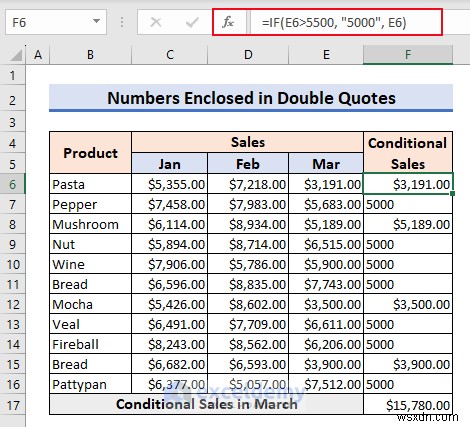The height and width of the screenshot is (427, 470).
Task: Select column D header
Action: 248,55
